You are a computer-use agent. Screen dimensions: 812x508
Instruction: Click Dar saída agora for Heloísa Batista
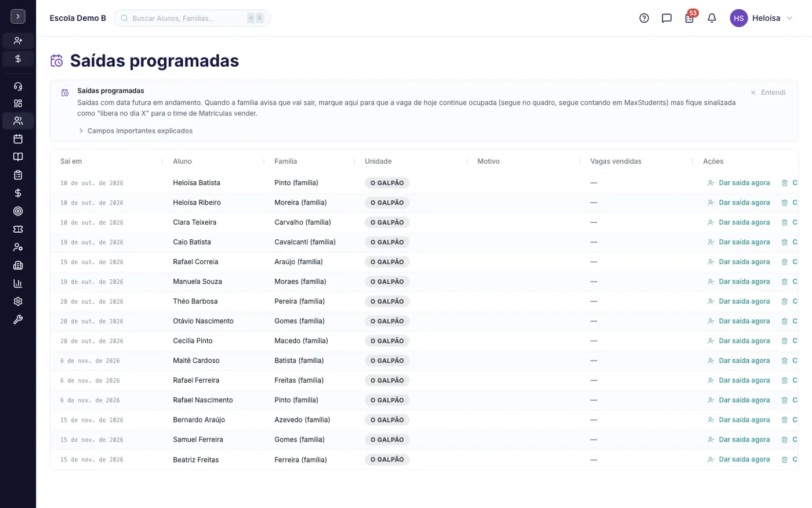click(x=739, y=183)
